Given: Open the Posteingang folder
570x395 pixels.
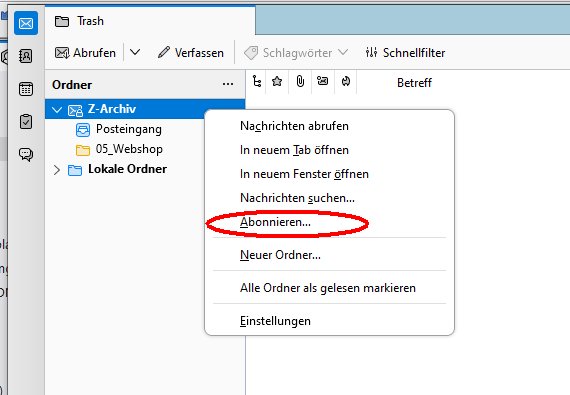Looking at the screenshot, I should [x=129, y=129].
